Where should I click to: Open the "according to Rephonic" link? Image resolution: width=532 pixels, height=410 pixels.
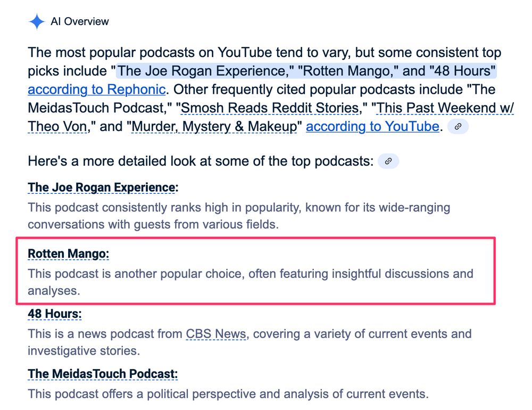click(x=97, y=89)
